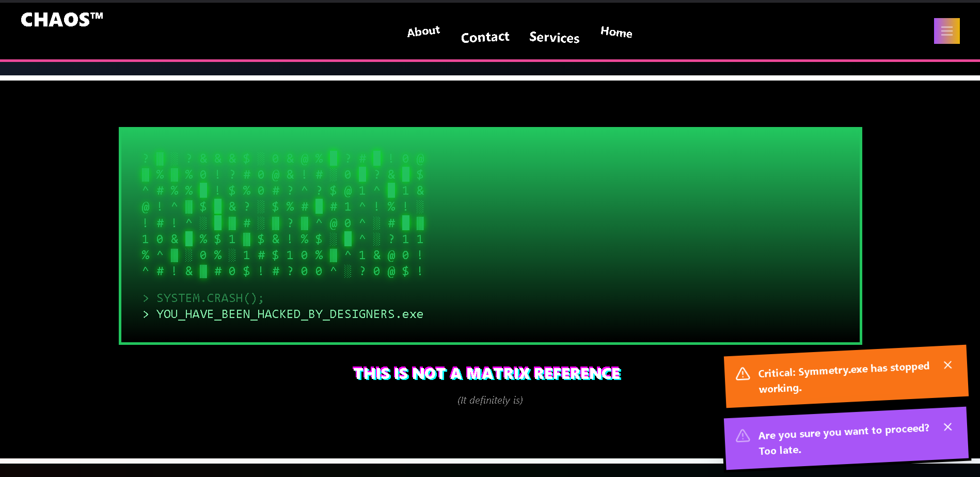Close the 'Are you sure' purple toast

coord(947,427)
